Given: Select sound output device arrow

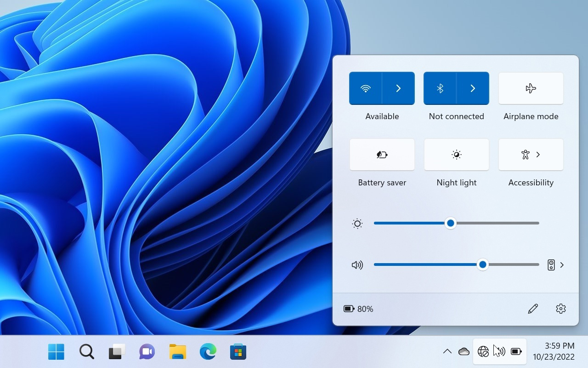Looking at the screenshot, I should [x=556, y=265].
